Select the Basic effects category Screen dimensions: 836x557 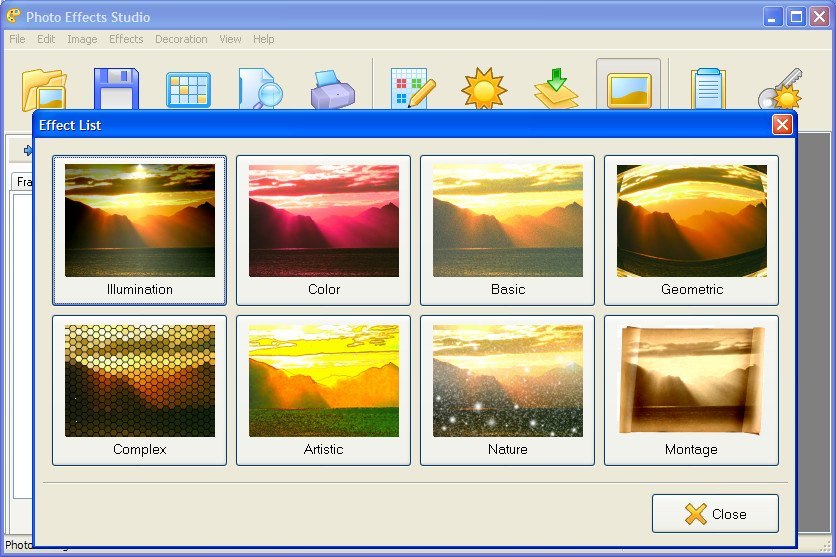point(507,230)
